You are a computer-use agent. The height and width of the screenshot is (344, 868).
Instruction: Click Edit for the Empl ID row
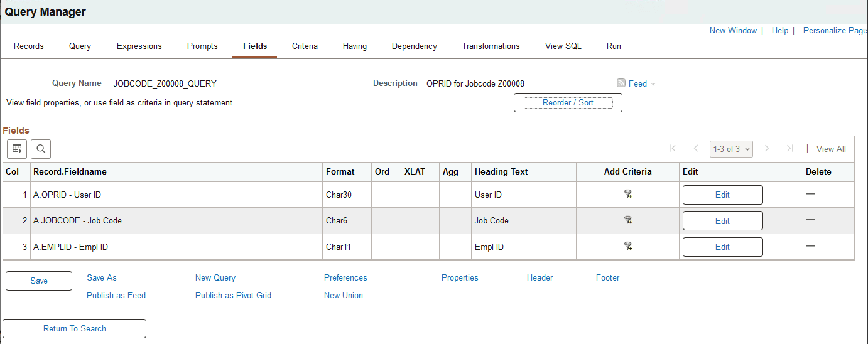coord(723,247)
